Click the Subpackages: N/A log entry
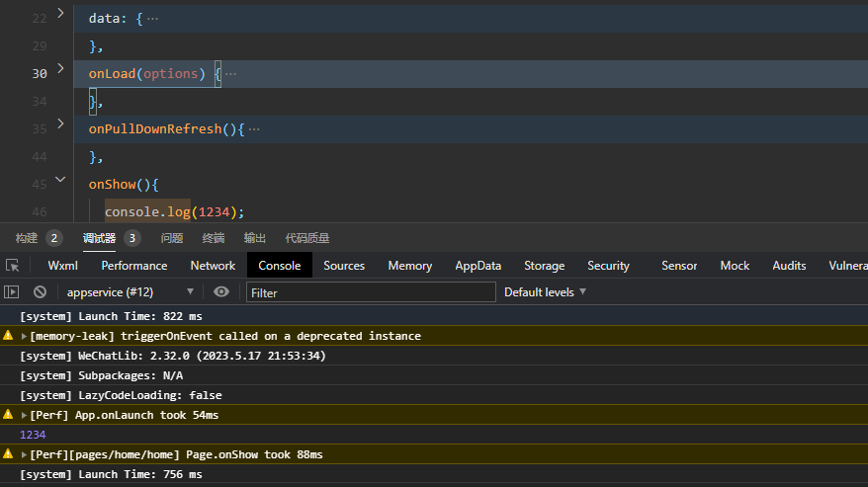The height and width of the screenshot is (487, 868). point(101,375)
